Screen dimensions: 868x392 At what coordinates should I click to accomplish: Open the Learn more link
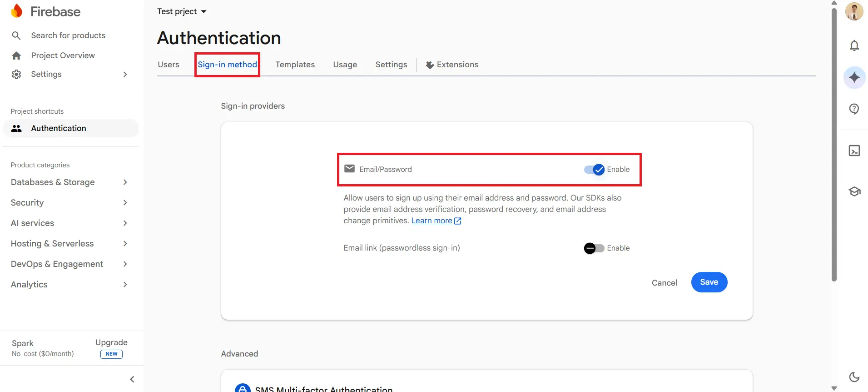432,221
